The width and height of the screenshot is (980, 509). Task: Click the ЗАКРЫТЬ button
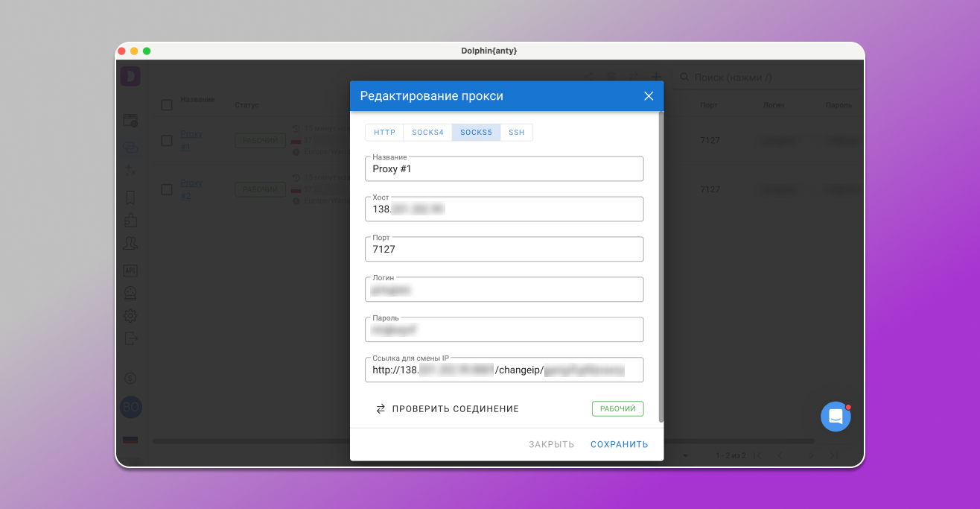tap(551, 444)
